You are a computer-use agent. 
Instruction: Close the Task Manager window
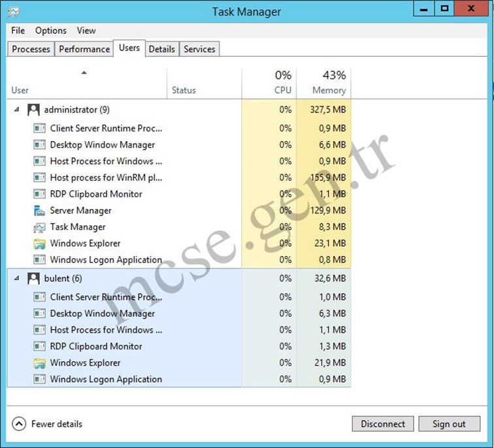tap(471, 8)
